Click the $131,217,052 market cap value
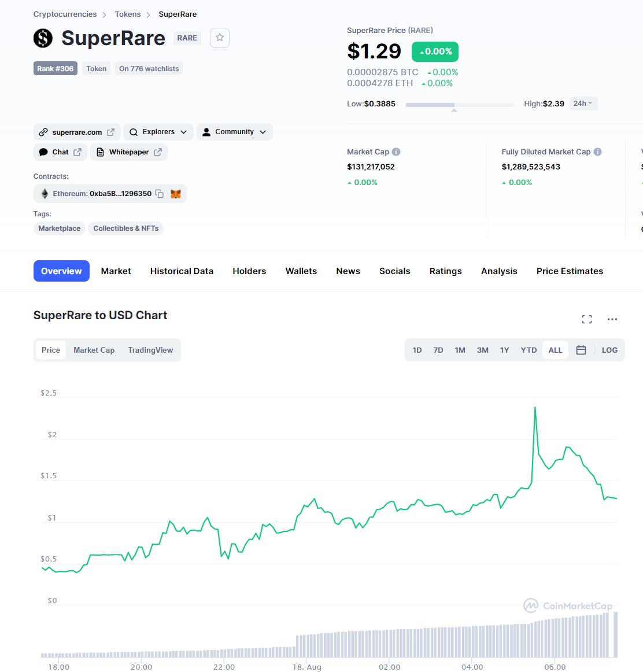 pyautogui.click(x=371, y=167)
